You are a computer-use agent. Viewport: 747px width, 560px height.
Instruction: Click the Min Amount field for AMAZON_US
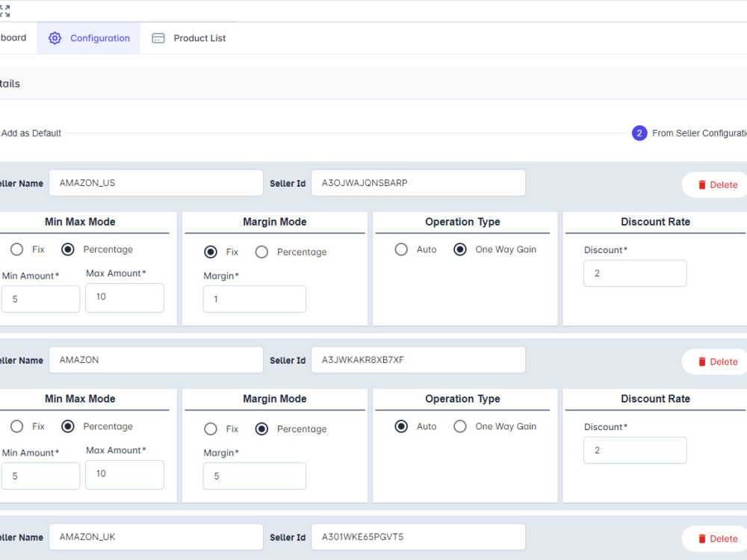(x=40, y=299)
